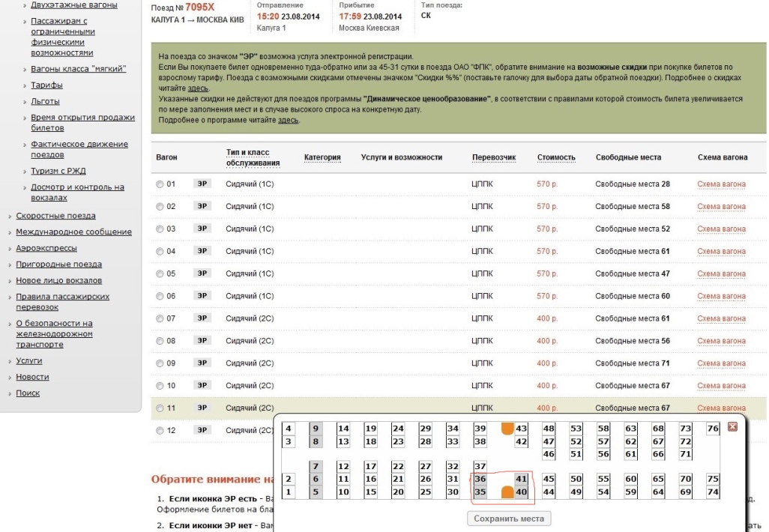Select the wagon 11 radio button
This screenshot has width=769, height=532.
click(160, 409)
